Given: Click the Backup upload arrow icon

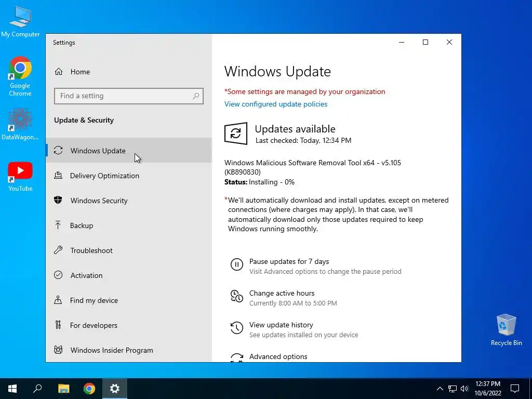Looking at the screenshot, I should pyautogui.click(x=58, y=225).
